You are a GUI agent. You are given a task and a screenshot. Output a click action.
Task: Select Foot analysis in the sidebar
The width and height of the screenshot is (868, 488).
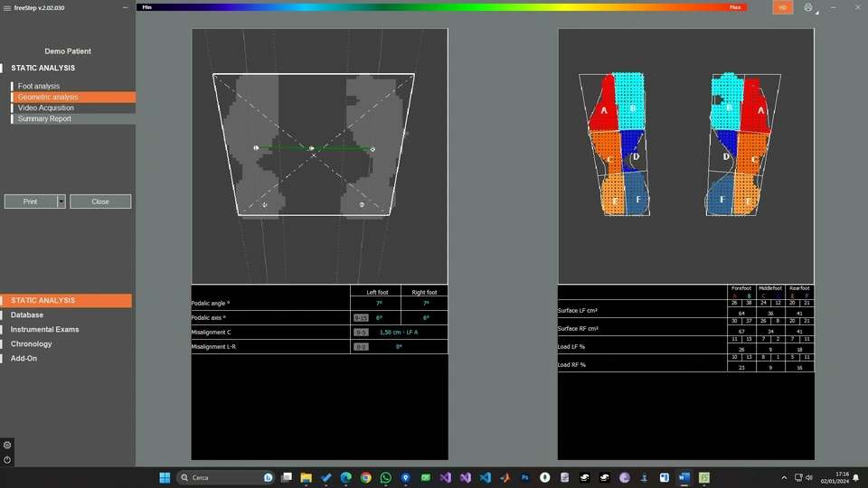[x=39, y=86]
